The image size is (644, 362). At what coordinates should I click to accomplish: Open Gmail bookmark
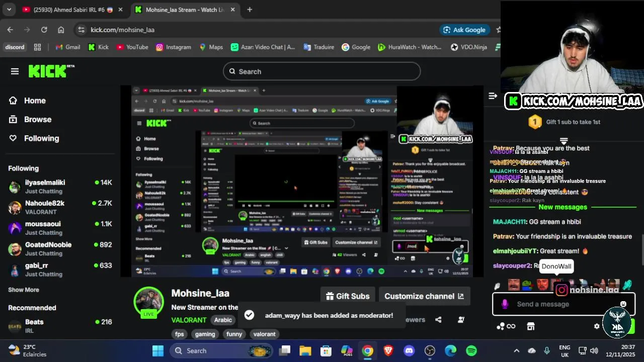[x=67, y=47]
